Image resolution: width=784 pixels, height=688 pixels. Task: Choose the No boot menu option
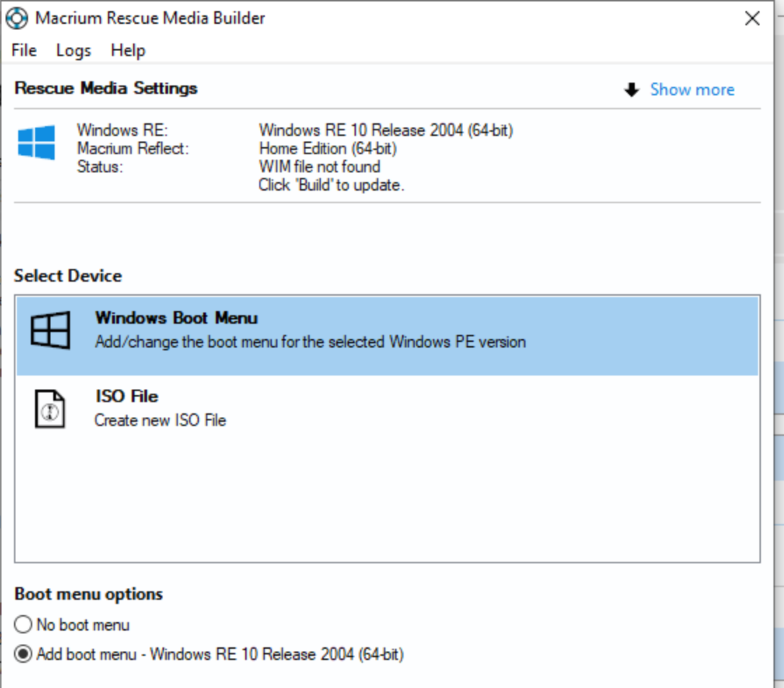pyautogui.click(x=22, y=624)
